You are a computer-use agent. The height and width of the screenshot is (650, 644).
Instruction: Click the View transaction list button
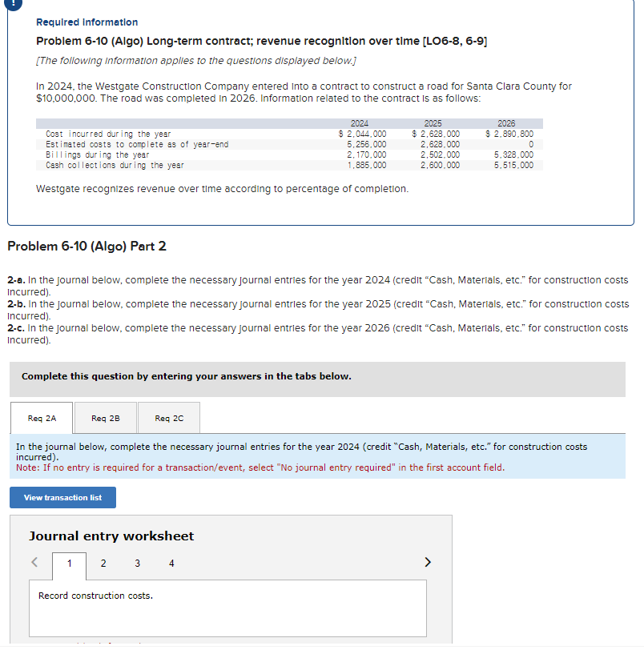pos(62,497)
